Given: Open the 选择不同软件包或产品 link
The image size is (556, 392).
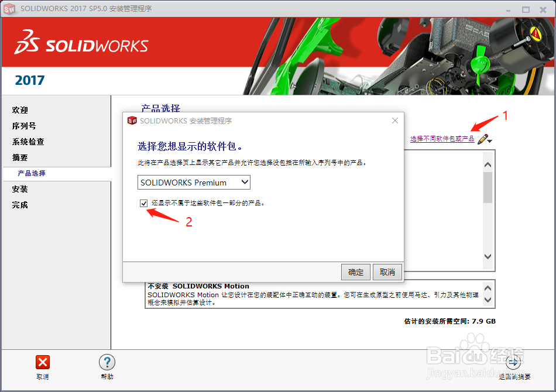Looking at the screenshot, I should coord(442,139).
